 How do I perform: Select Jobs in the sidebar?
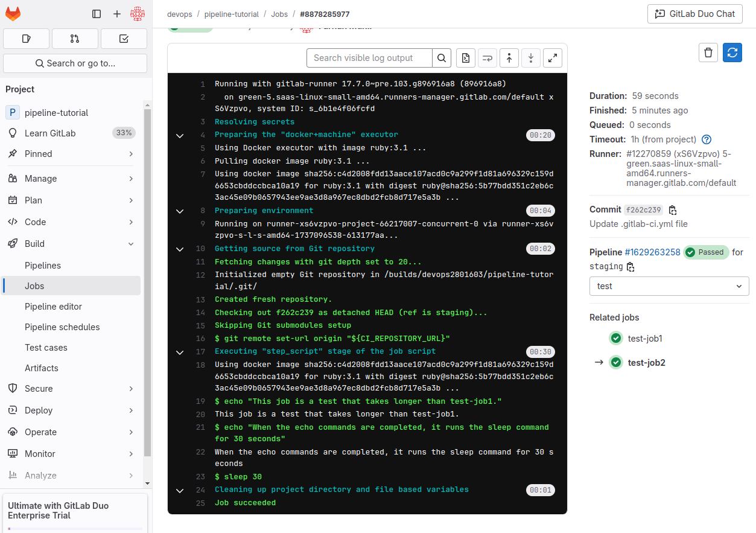(72, 286)
